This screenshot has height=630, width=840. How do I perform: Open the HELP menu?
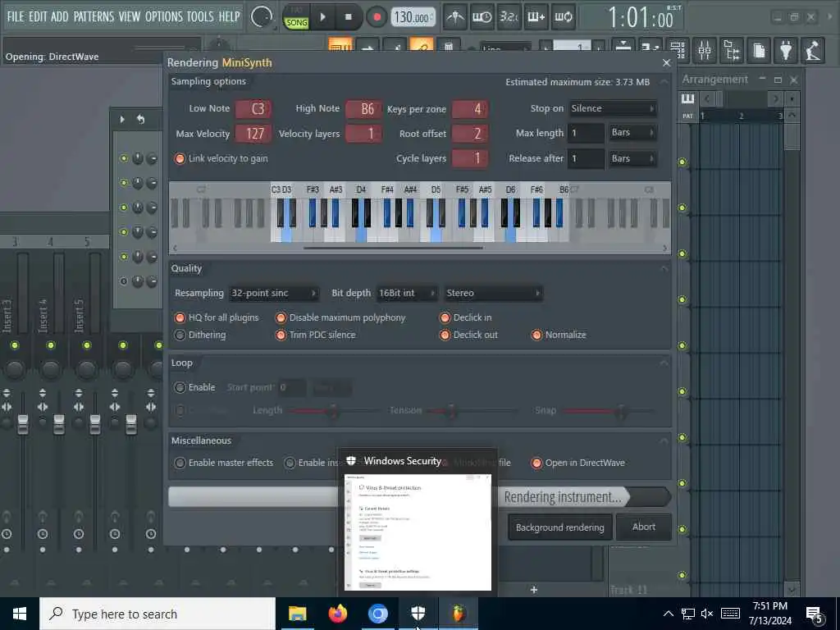229,16
